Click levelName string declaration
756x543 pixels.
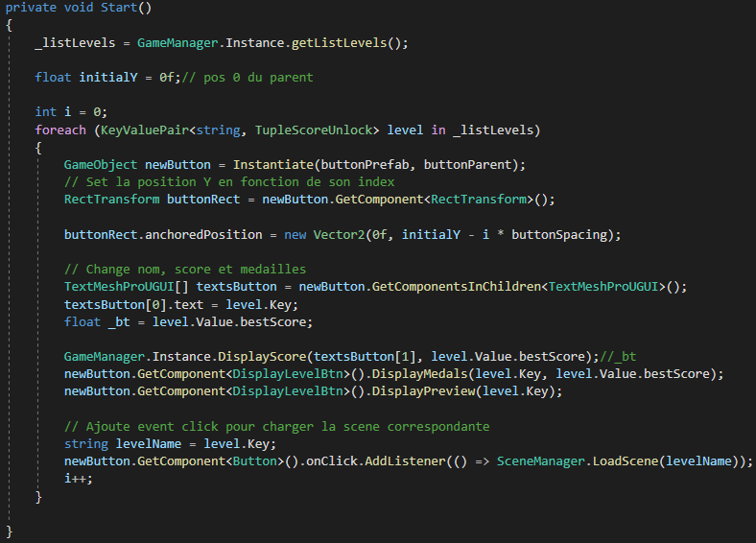point(149,444)
